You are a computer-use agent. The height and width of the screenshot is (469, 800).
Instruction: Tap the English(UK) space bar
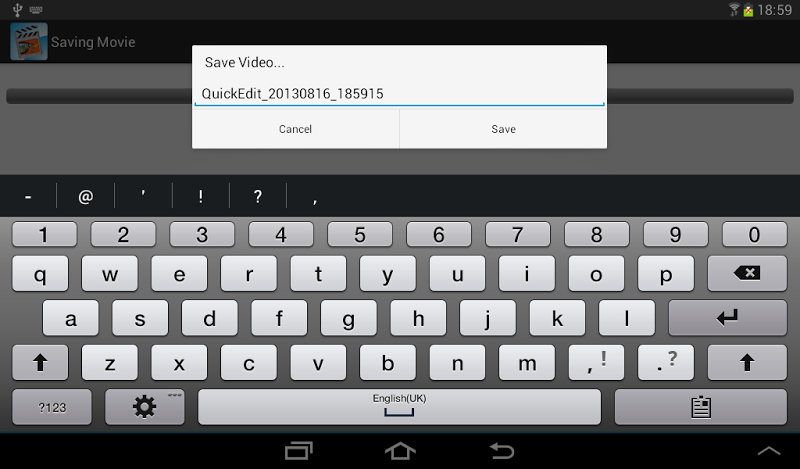click(399, 407)
